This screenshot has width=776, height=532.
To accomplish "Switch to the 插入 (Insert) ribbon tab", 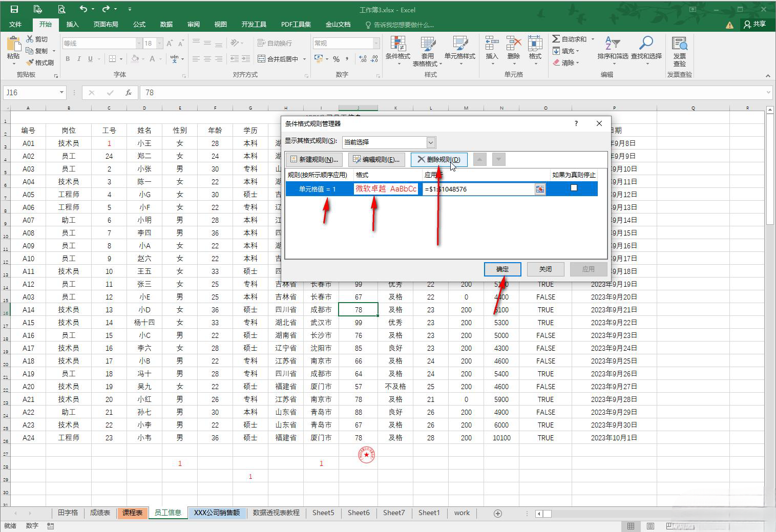I will click(x=73, y=24).
